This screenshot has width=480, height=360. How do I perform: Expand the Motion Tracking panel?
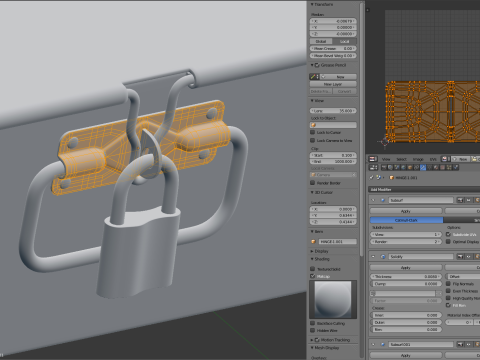click(312, 340)
